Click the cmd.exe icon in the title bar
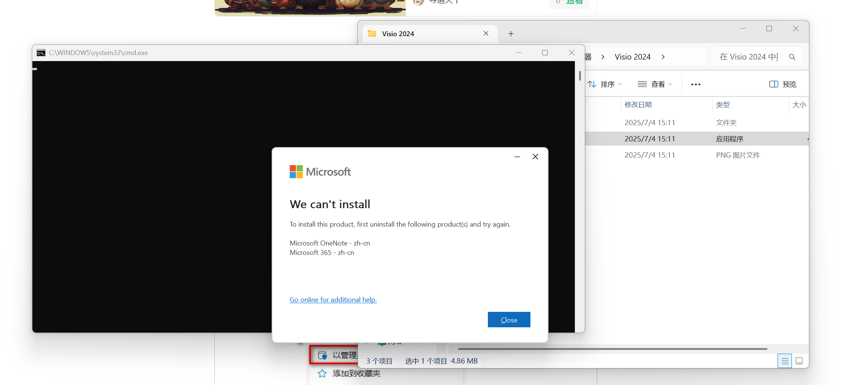This screenshot has height=385, width=868. (x=41, y=53)
